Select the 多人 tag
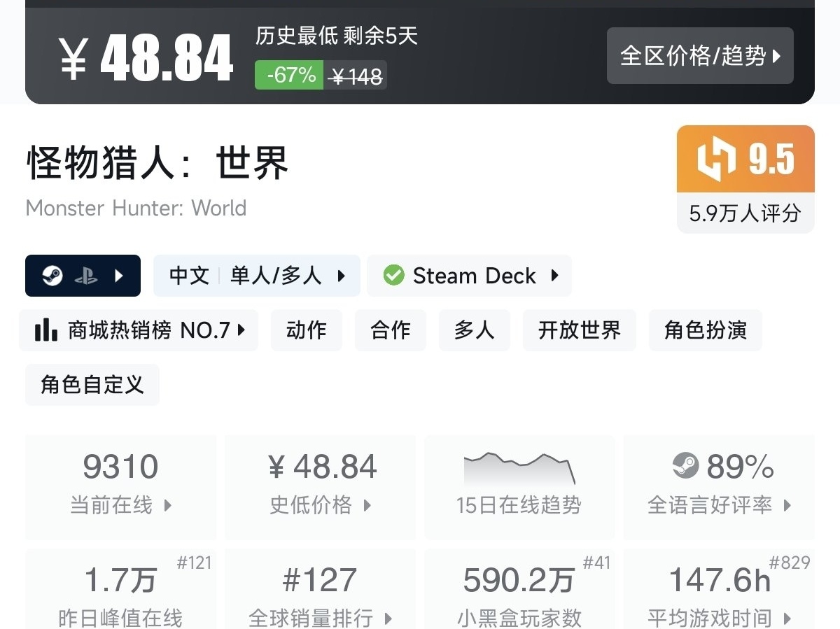 click(475, 330)
